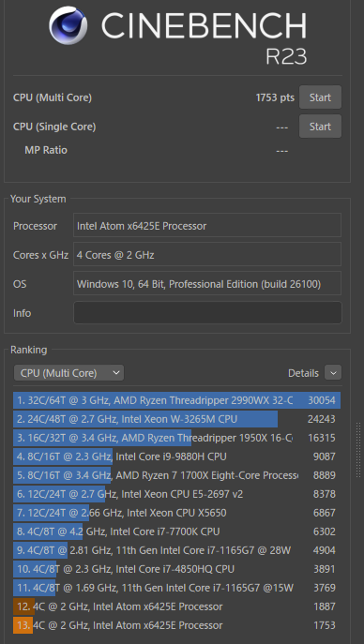Viewport: 364px width, 644px height.
Task: Select the Intel Xeon W-3265M ranking row
Action: point(176,419)
